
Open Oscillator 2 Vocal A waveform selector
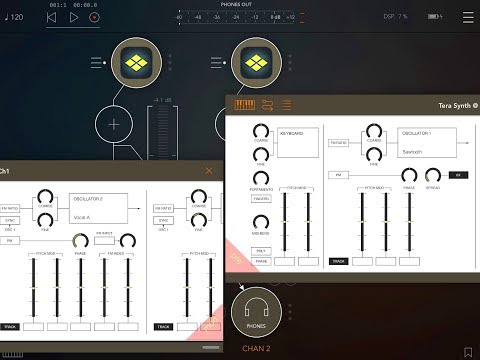pos(98,208)
